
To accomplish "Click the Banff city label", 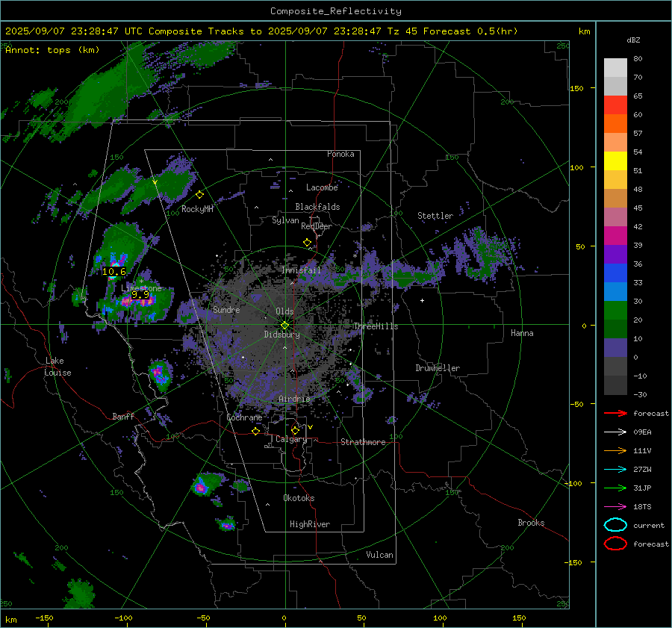I will (123, 416).
